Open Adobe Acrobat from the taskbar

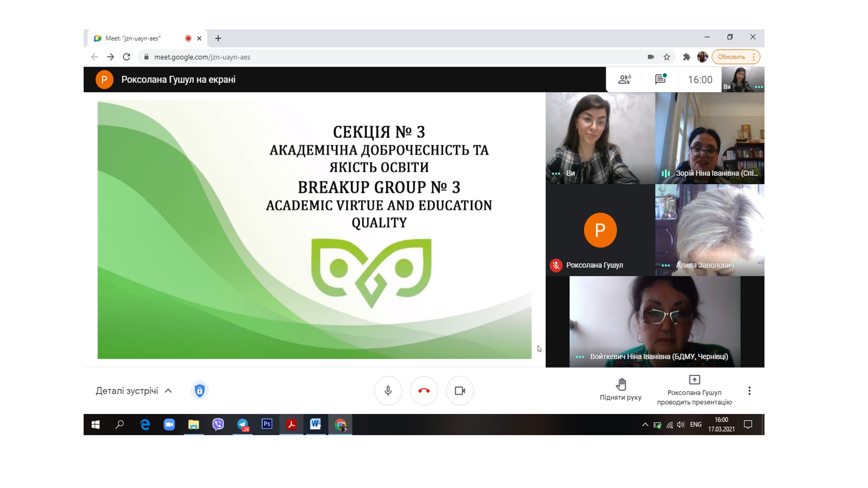tap(292, 425)
